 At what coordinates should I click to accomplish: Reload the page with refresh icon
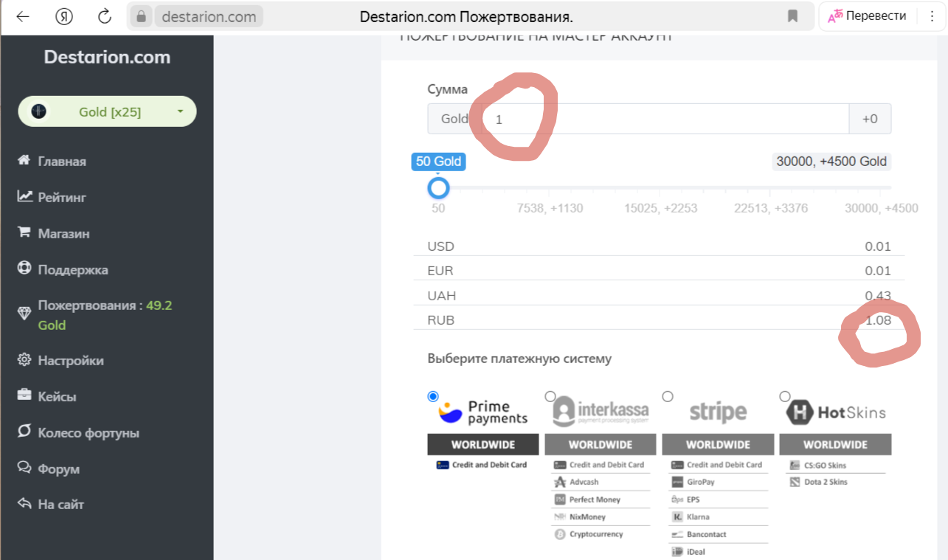pos(105,16)
